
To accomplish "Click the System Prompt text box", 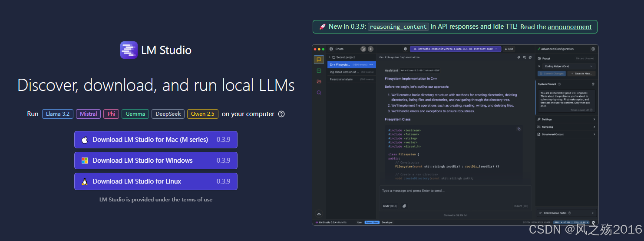I will (566, 101).
